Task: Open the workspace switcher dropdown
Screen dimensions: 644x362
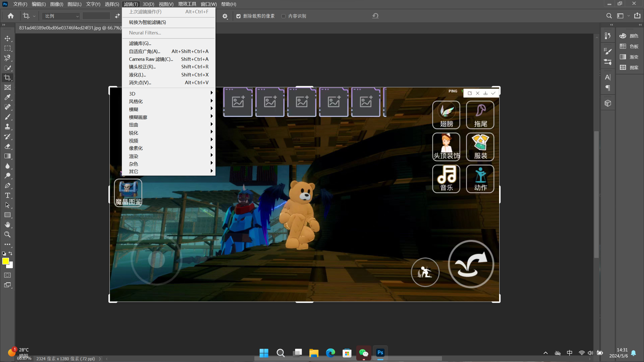Action: (x=623, y=16)
